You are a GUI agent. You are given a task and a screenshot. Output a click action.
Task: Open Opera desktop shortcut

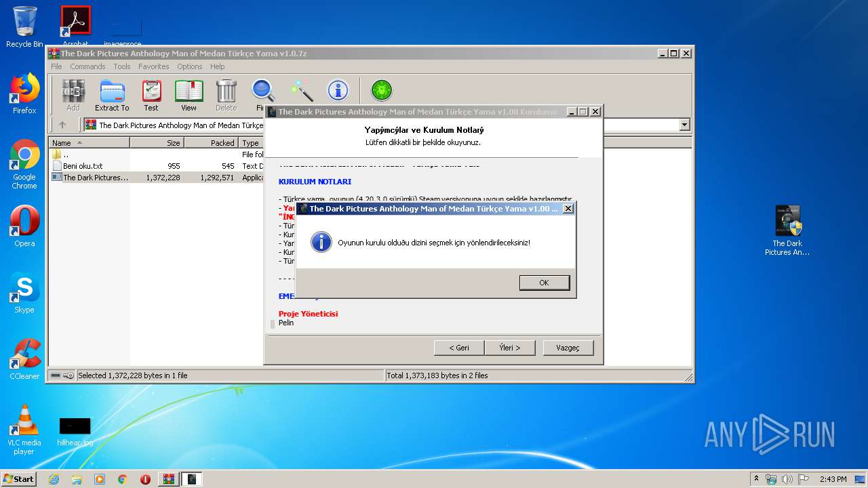[24, 226]
